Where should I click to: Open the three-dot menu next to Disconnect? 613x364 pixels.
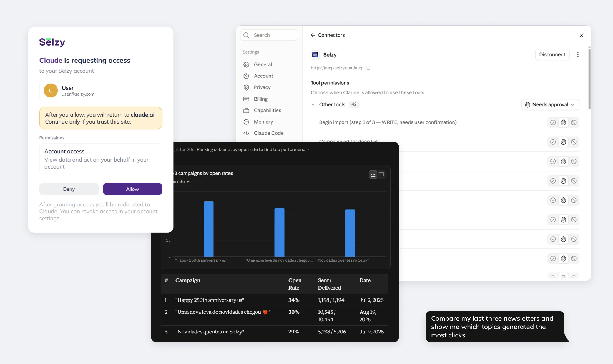tap(578, 55)
